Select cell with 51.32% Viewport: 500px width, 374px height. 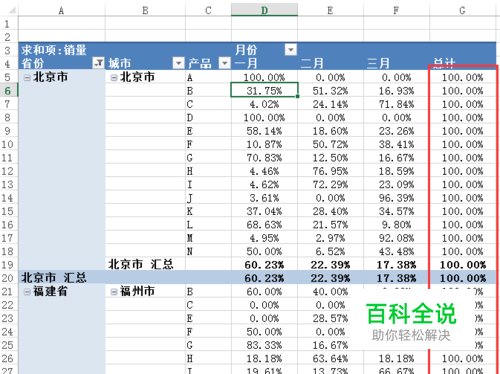point(330,91)
